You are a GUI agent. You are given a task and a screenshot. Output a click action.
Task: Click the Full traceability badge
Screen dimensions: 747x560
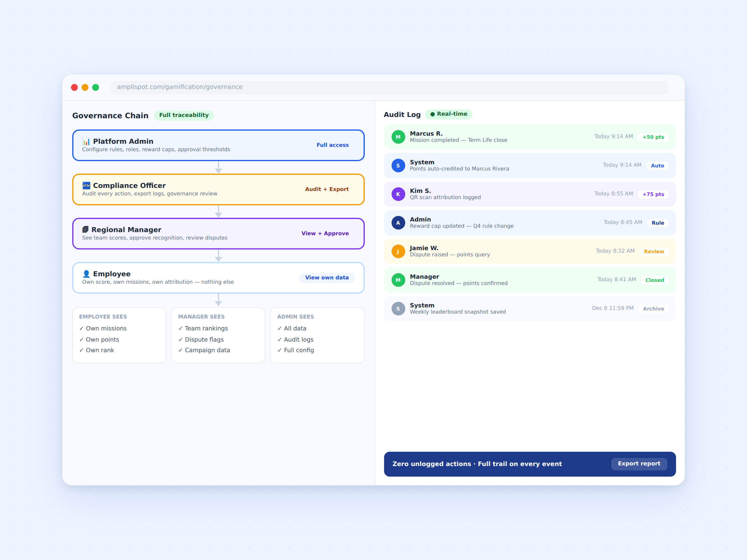[184, 115]
